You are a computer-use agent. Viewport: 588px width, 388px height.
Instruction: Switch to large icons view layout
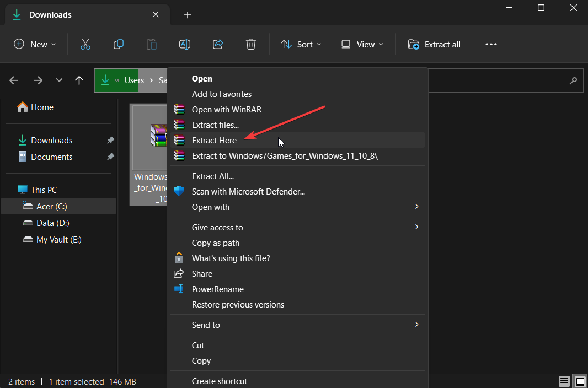click(x=580, y=381)
